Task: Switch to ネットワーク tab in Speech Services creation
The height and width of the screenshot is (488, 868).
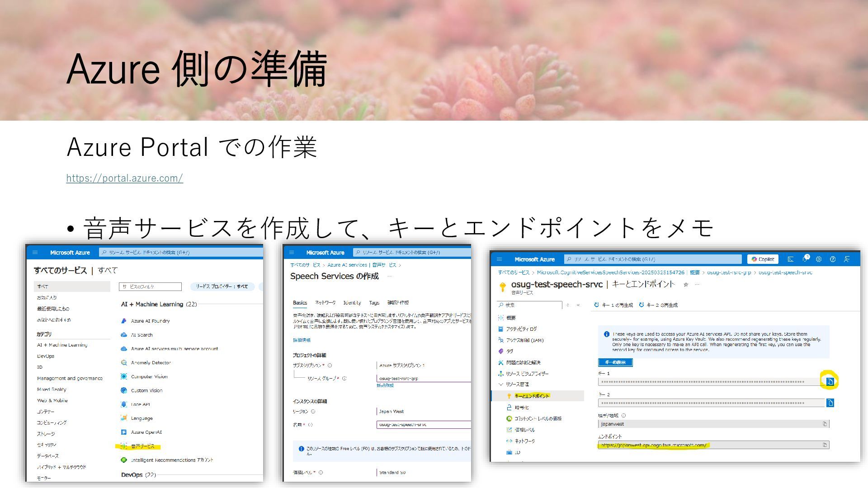Action: 325,303
